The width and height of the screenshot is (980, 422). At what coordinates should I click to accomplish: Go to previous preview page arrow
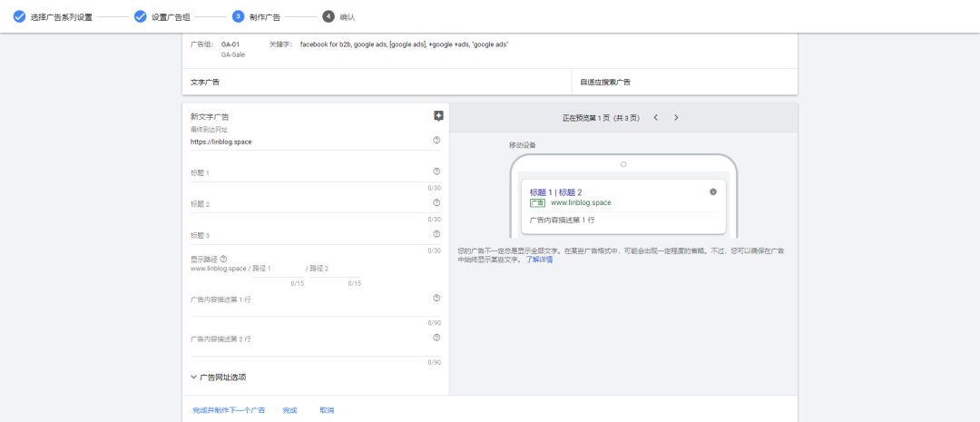[x=656, y=118]
